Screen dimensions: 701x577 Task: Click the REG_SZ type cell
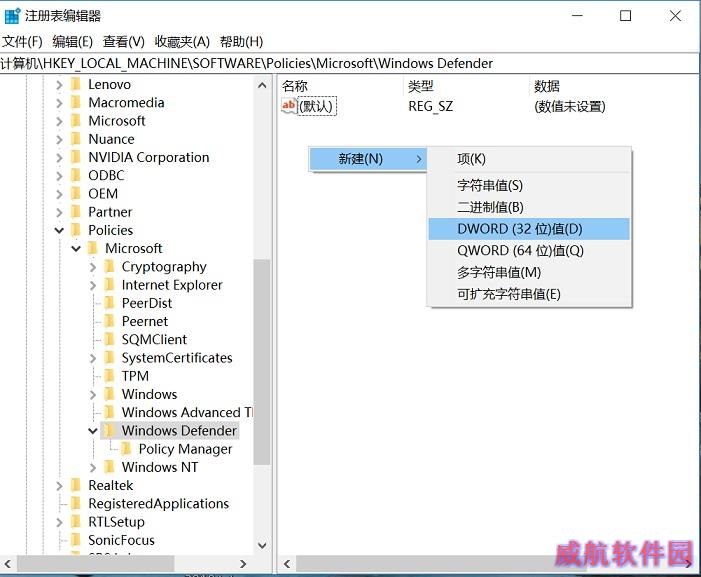point(431,106)
